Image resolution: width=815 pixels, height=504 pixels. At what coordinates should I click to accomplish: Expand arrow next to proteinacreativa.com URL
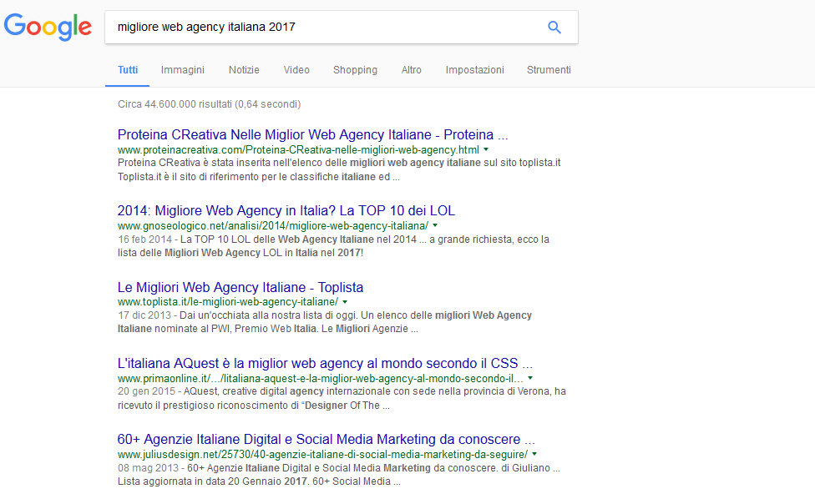pyautogui.click(x=486, y=150)
